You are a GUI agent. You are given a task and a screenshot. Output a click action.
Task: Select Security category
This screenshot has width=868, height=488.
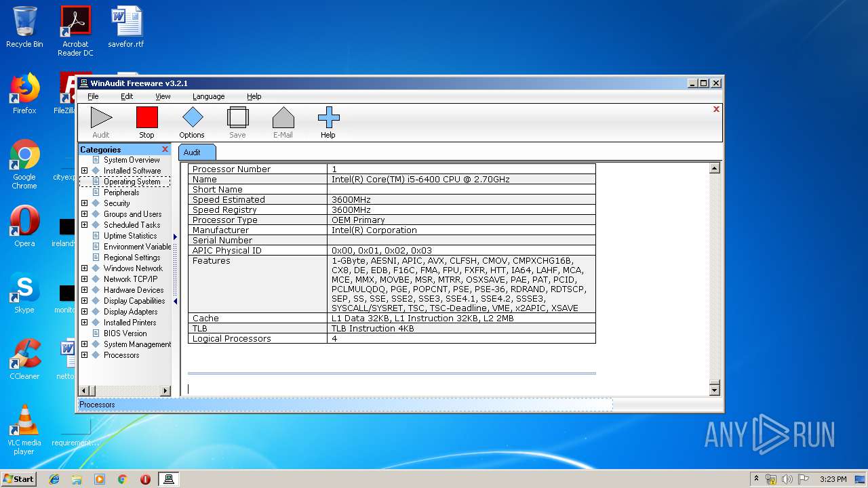117,203
